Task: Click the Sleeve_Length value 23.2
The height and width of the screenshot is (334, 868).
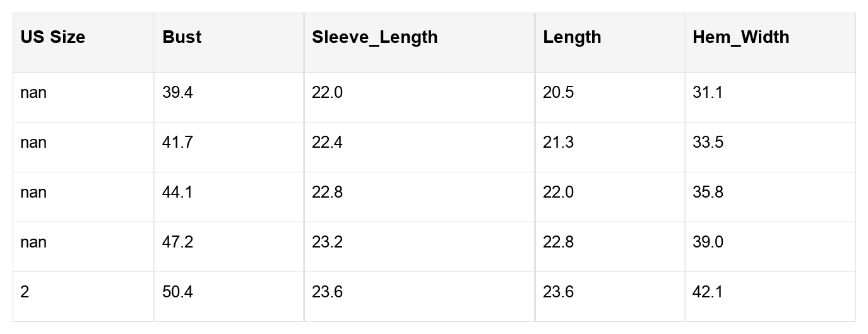Action: coord(327,242)
